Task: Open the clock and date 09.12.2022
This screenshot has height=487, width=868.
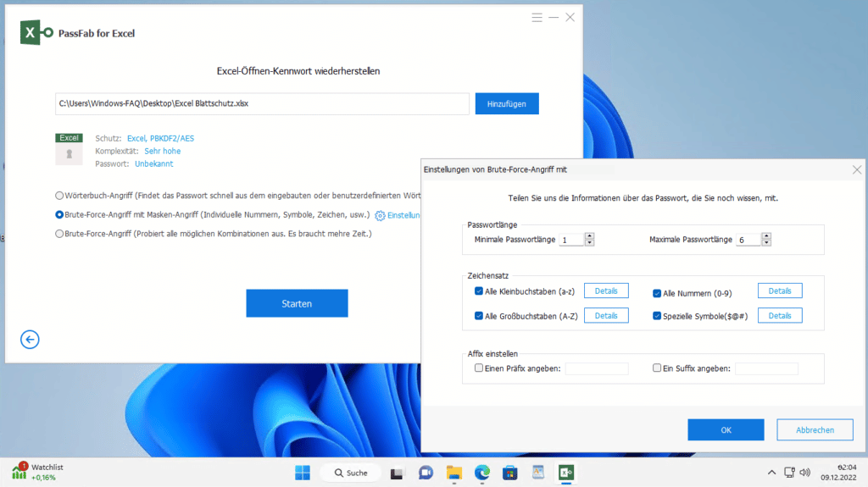Action: click(x=838, y=472)
